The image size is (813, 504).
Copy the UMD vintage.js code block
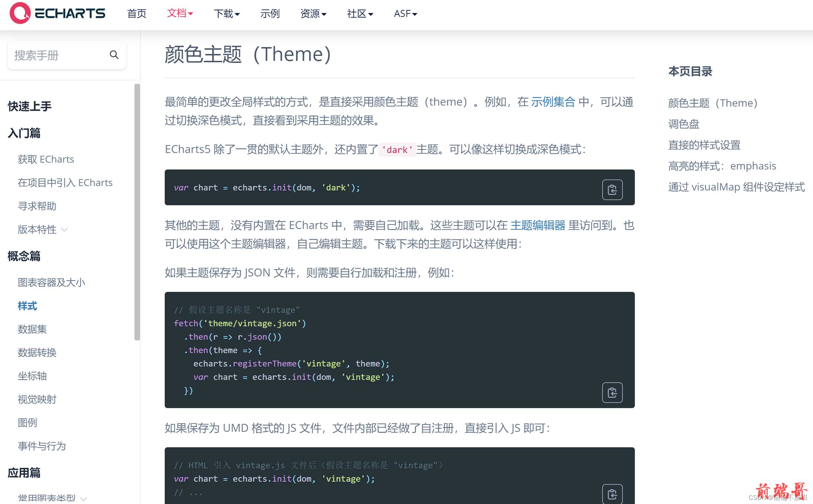(612, 494)
